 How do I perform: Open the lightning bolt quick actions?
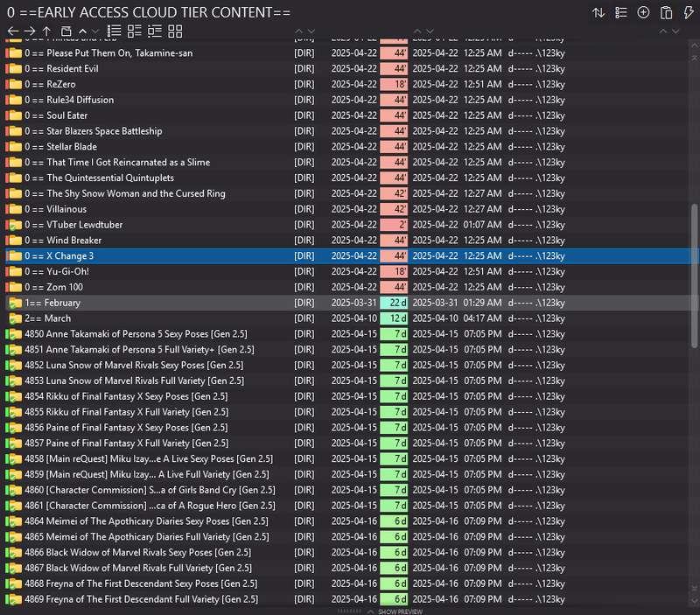point(689,12)
